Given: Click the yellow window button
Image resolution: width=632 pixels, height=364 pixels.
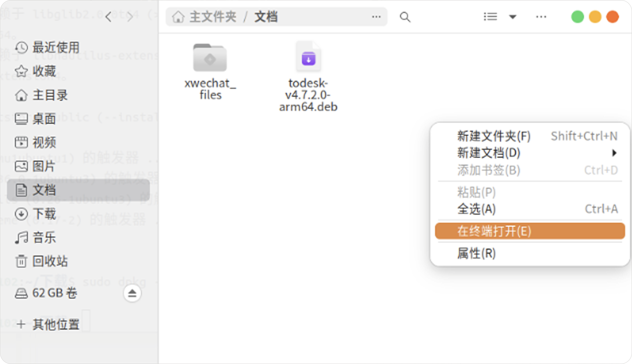Looking at the screenshot, I should click(x=595, y=17).
